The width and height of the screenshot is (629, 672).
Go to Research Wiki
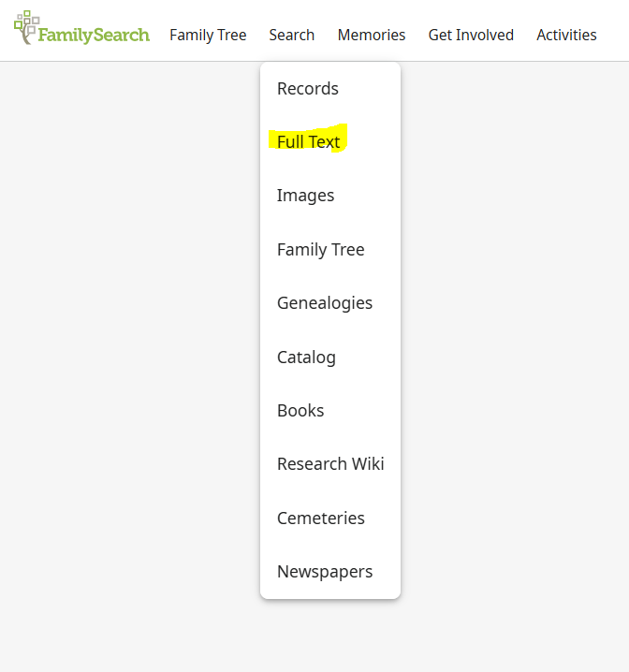click(x=330, y=463)
